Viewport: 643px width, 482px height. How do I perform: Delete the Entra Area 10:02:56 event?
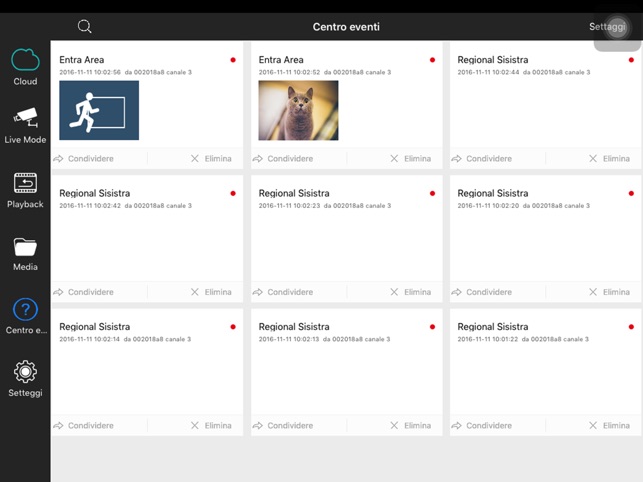coord(211,158)
